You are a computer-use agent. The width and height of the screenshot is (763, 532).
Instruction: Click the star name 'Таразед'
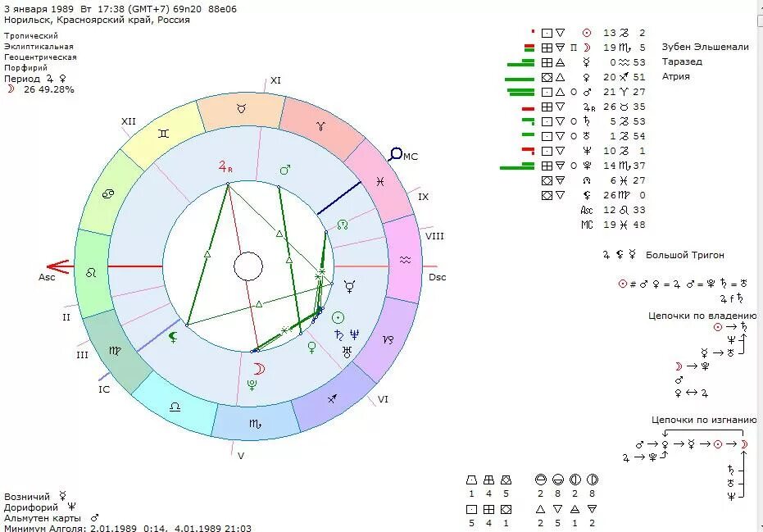[x=682, y=61]
